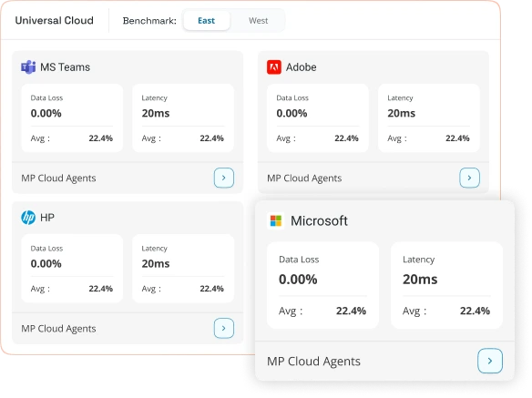The height and width of the screenshot is (398, 532).
Task: Click Adobe Latency 20ms value
Action: tap(402, 113)
